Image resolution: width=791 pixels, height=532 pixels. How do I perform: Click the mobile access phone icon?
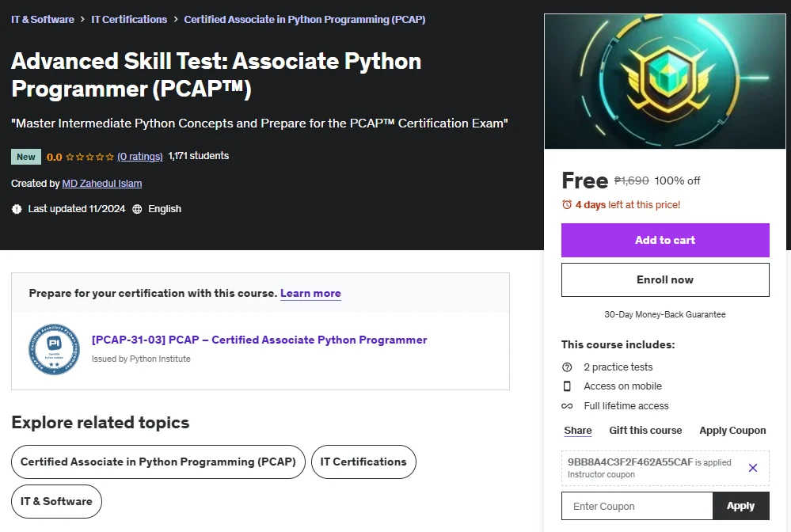tap(567, 386)
